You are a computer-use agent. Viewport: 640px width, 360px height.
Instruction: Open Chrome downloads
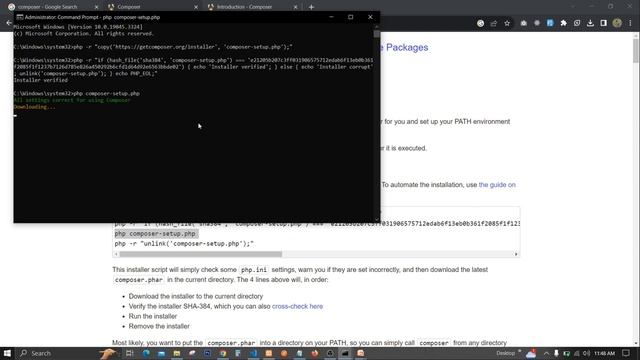590,23
